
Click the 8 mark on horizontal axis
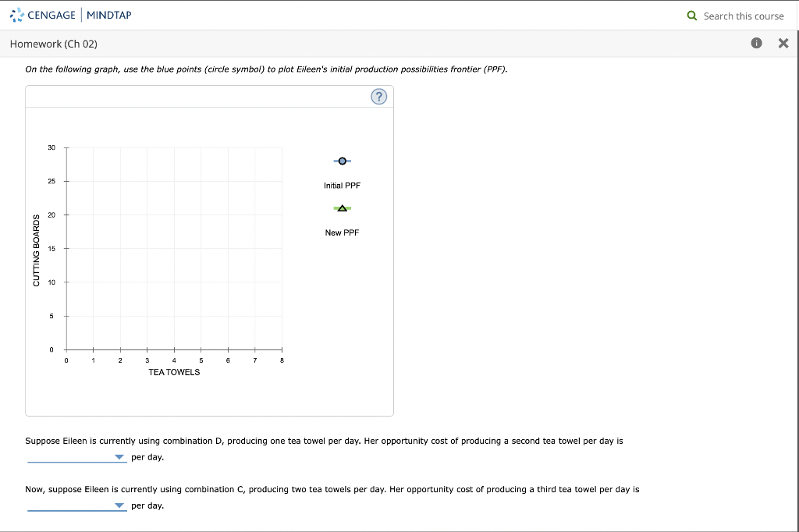282,361
